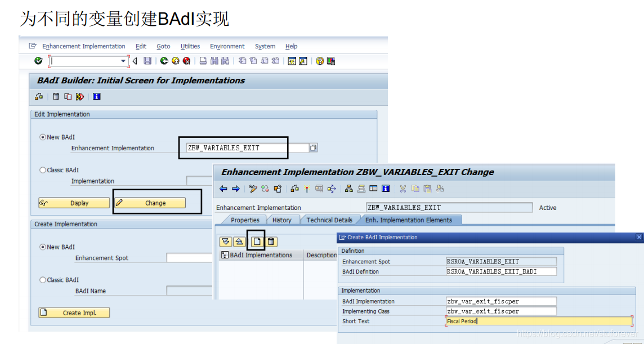644x344 pixels.
Task: Click the Implementing Class field in dialog
Action: 501,311
